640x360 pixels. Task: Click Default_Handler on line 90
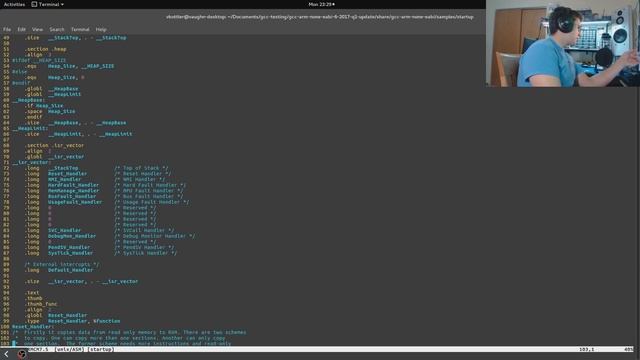(x=70, y=270)
